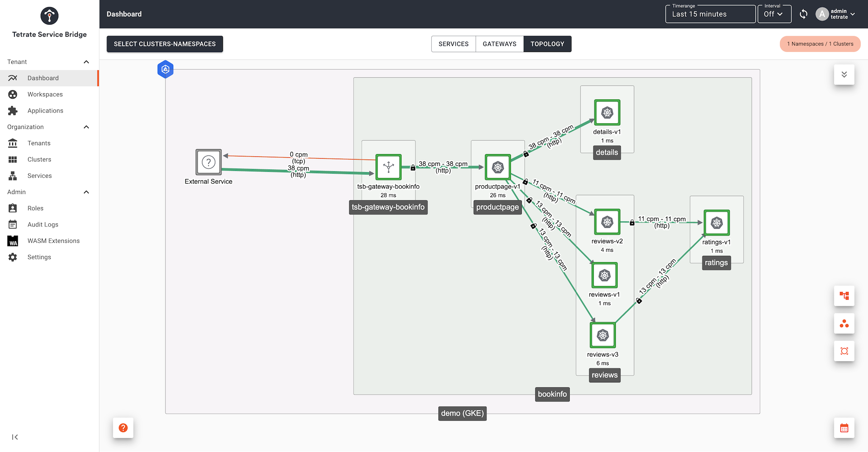Click the Services hierarchy icon
This screenshot has height=452, width=868.
click(x=13, y=176)
